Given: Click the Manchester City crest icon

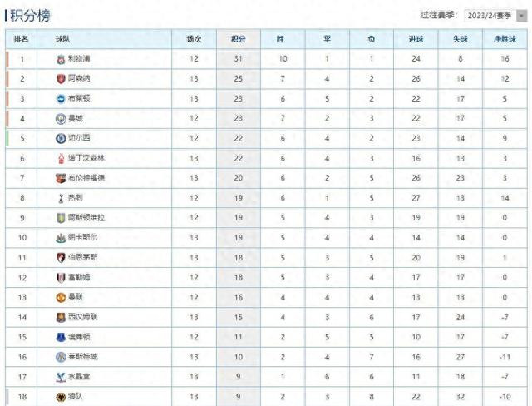Looking at the screenshot, I should tap(61, 119).
